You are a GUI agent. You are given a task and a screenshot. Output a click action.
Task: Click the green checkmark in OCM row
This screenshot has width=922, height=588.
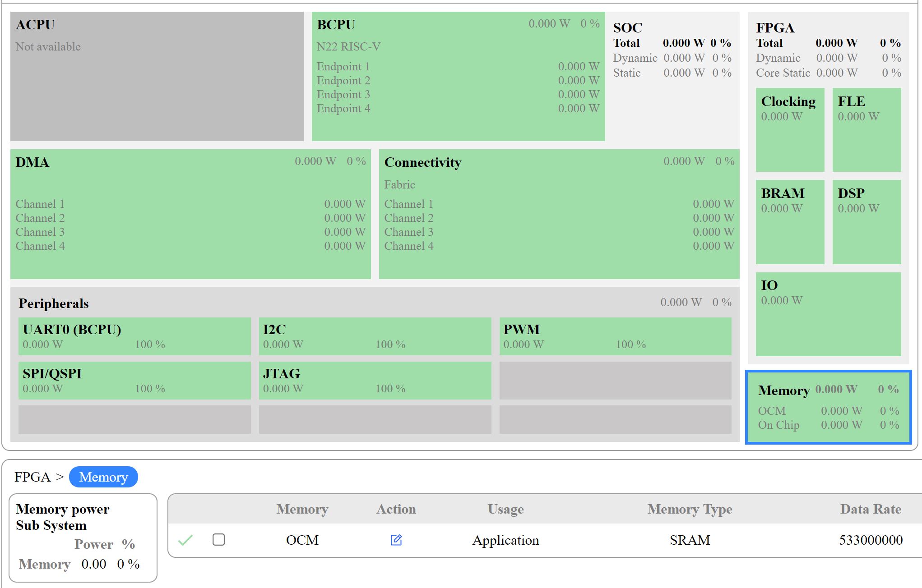(x=185, y=540)
